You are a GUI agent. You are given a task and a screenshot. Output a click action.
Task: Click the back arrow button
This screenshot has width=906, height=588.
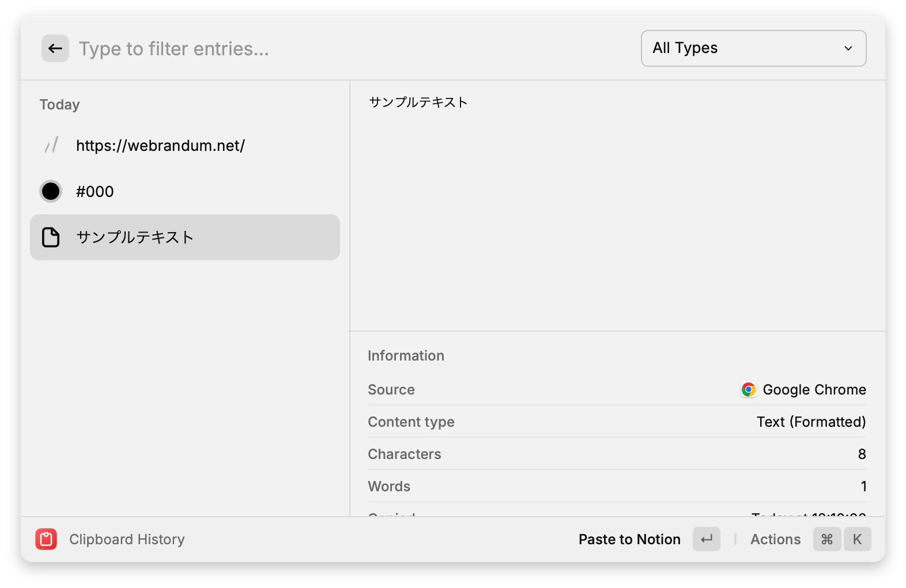[55, 48]
